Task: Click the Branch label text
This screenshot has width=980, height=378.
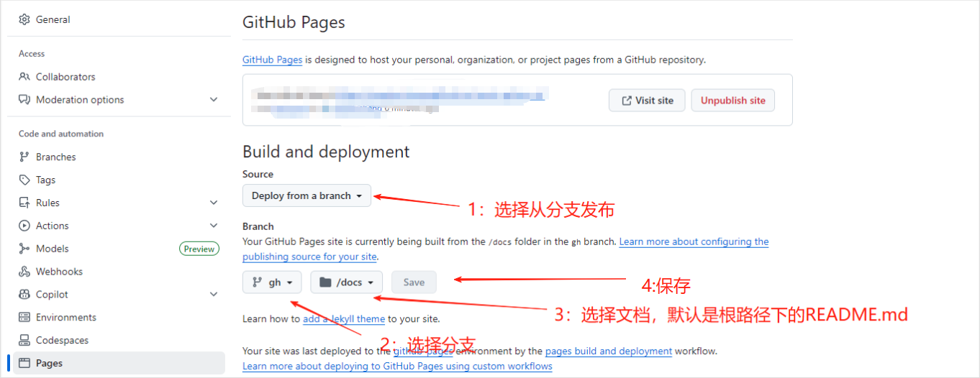Action: (258, 226)
